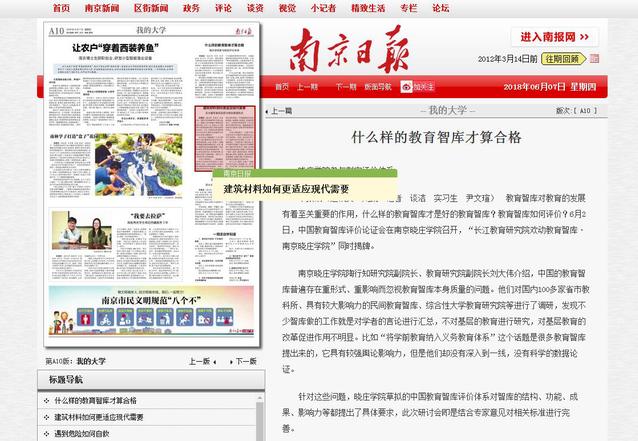Screen dimensions: 638x441
Task: Click the date 2018年06月07日 星期四
Action: pyautogui.click(x=550, y=87)
